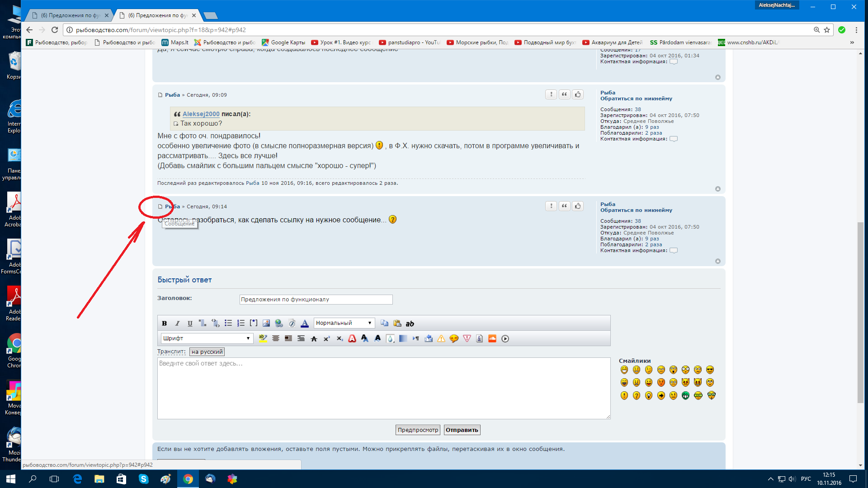Thank the author of the 09:14 post
The image size is (868, 488).
578,206
